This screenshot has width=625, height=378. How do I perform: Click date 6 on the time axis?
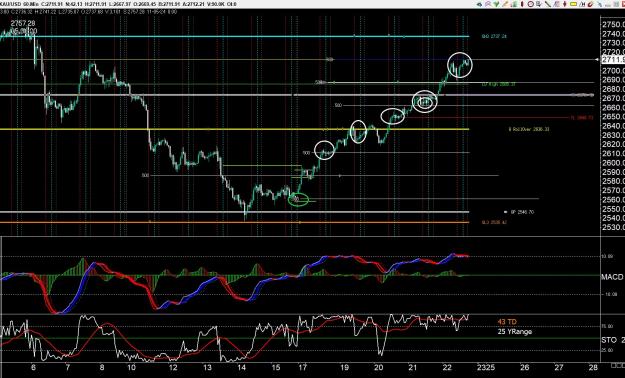[33, 367]
